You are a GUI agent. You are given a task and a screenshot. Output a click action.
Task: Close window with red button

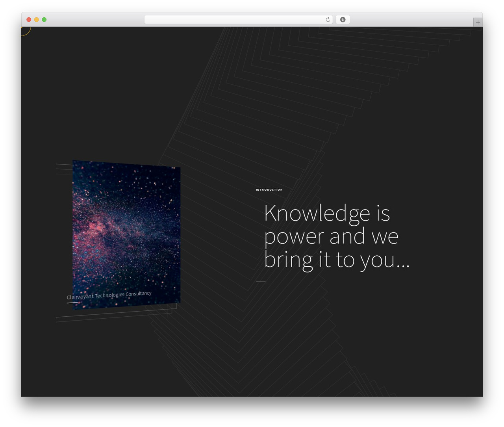click(x=29, y=20)
